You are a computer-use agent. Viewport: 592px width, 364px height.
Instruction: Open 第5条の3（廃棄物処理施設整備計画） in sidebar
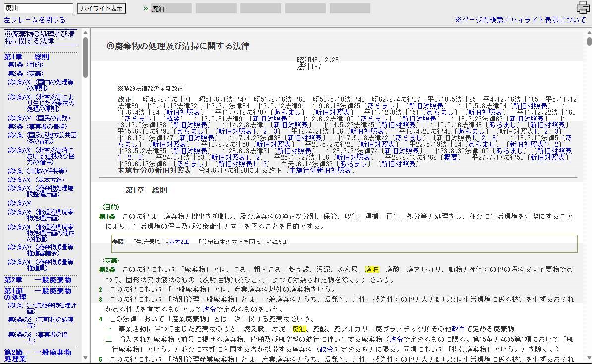[41, 191]
